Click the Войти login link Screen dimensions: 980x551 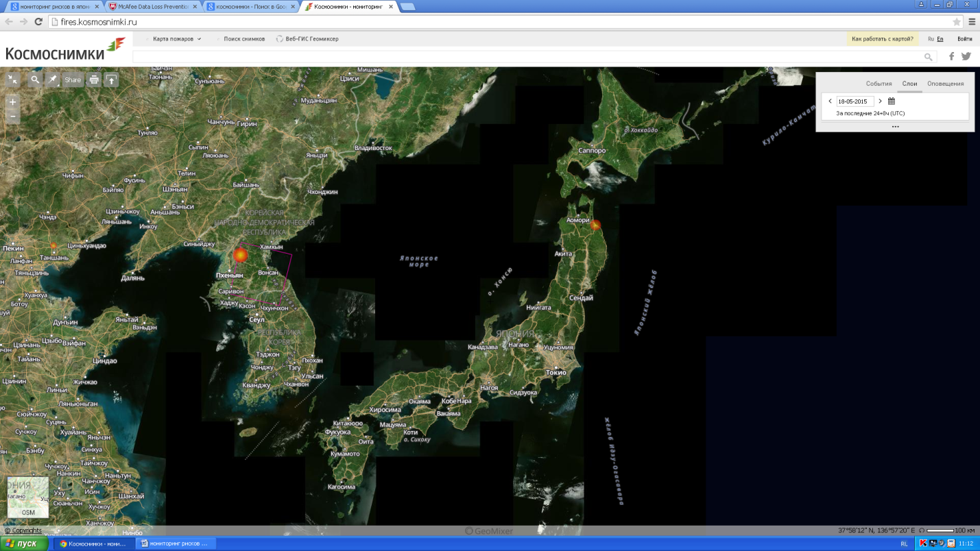964,39
